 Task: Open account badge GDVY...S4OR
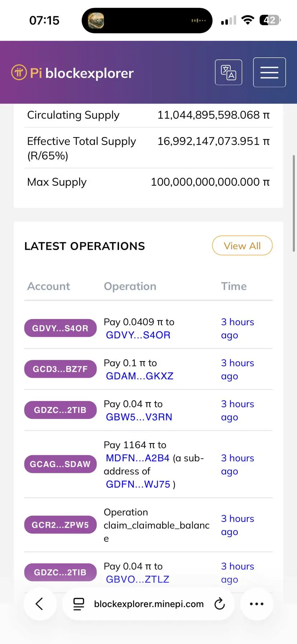click(x=60, y=328)
